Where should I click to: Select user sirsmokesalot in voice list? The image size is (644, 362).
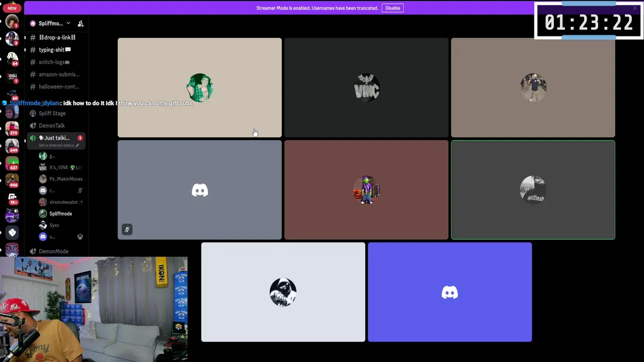coord(61,202)
